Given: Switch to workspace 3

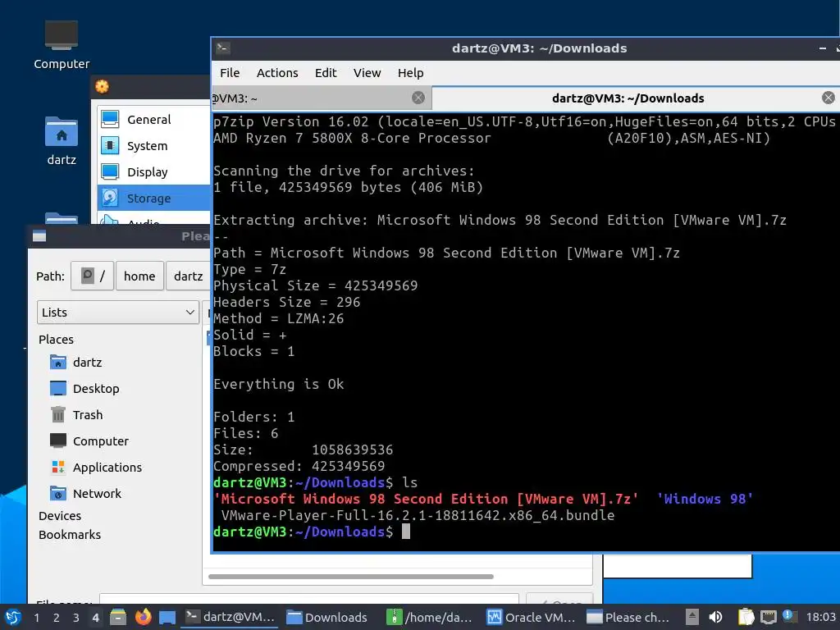Looking at the screenshot, I should [76, 618].
